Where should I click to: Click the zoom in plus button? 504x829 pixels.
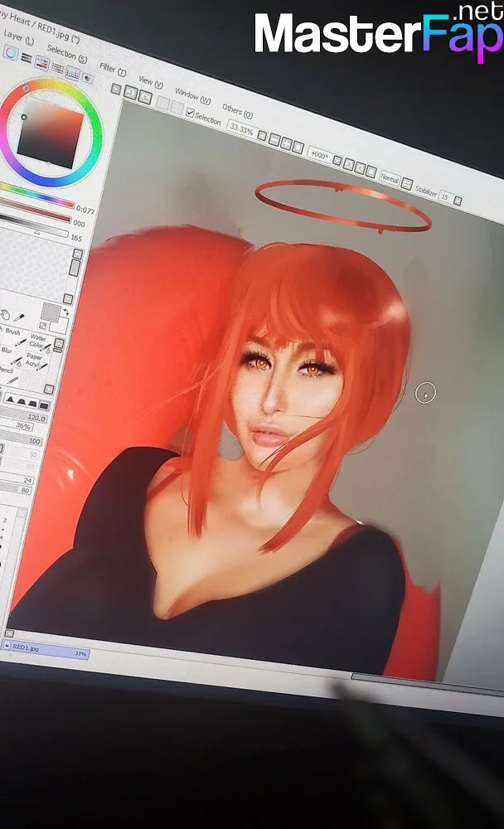(286, 143)
